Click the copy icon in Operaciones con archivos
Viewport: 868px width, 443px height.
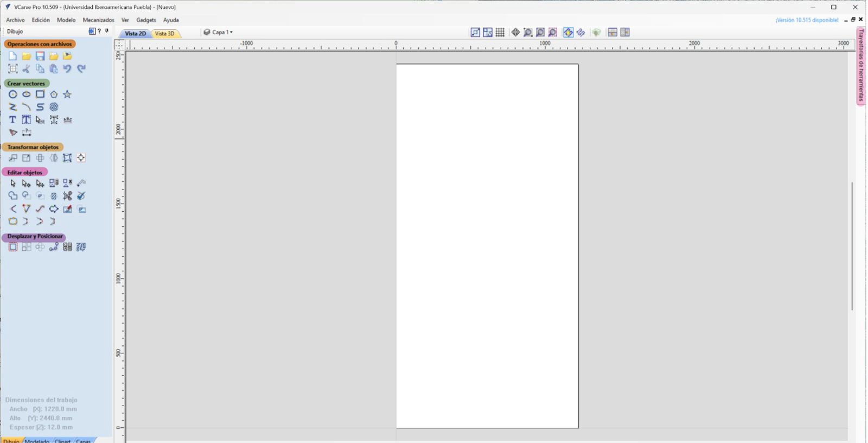pos(40,69)
